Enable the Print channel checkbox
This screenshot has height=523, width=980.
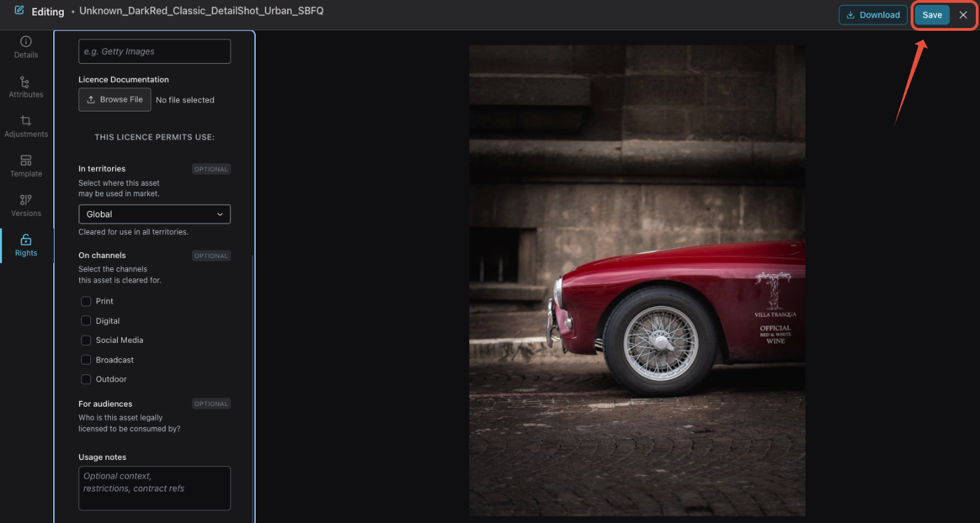86,301
